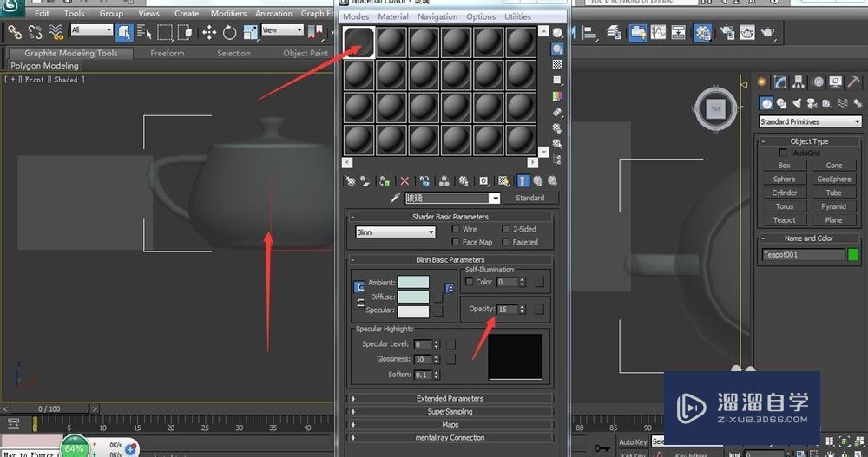Check the AutoGrid option
Screen dimensions: 868x457
785,153
